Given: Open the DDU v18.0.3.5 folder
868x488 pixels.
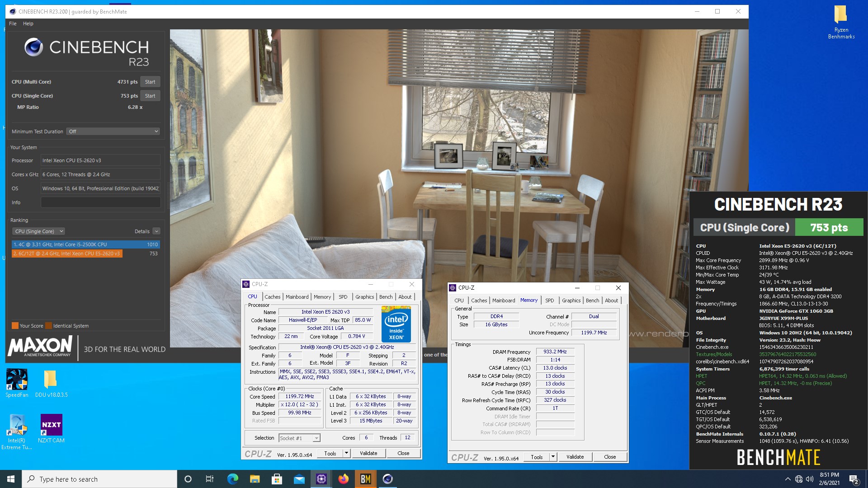Looking at the screenshot, I should pos(51,383).
